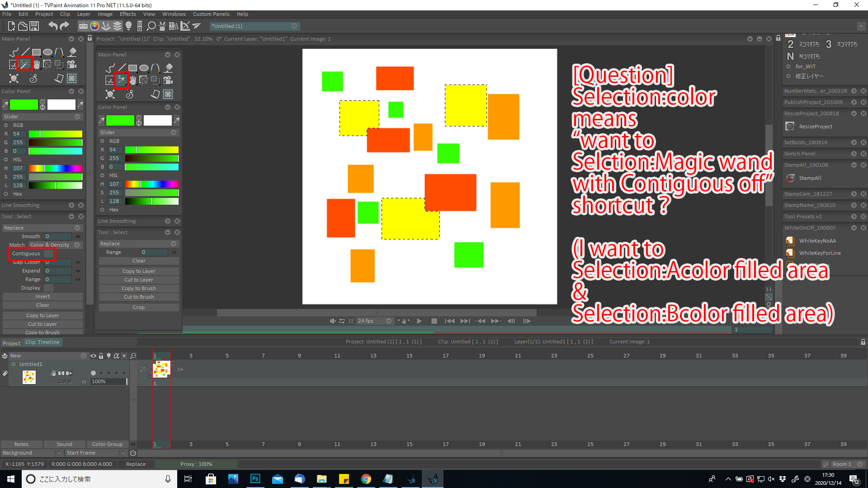Select the 修正レイヤー radio option
Viewport: 868px width, 488px height.
pos(788,76)
